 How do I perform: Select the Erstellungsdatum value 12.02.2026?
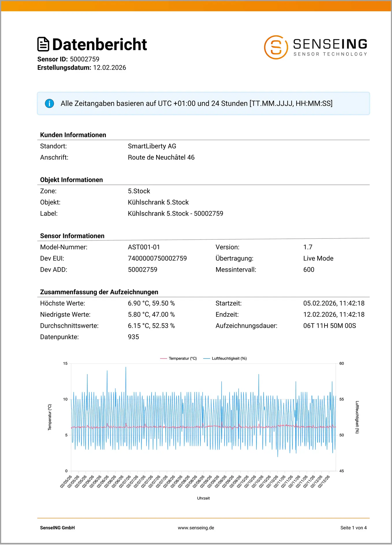(109, 68)
